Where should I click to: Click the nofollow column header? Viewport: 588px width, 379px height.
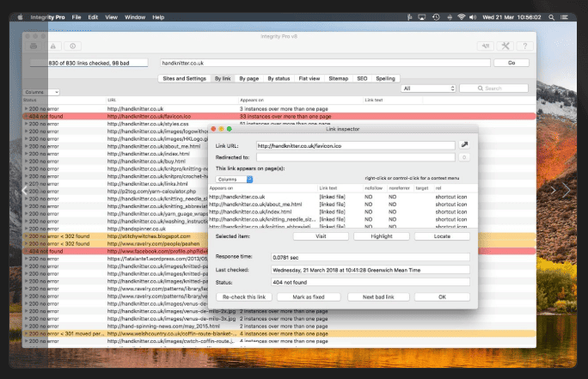coord(373,188)
